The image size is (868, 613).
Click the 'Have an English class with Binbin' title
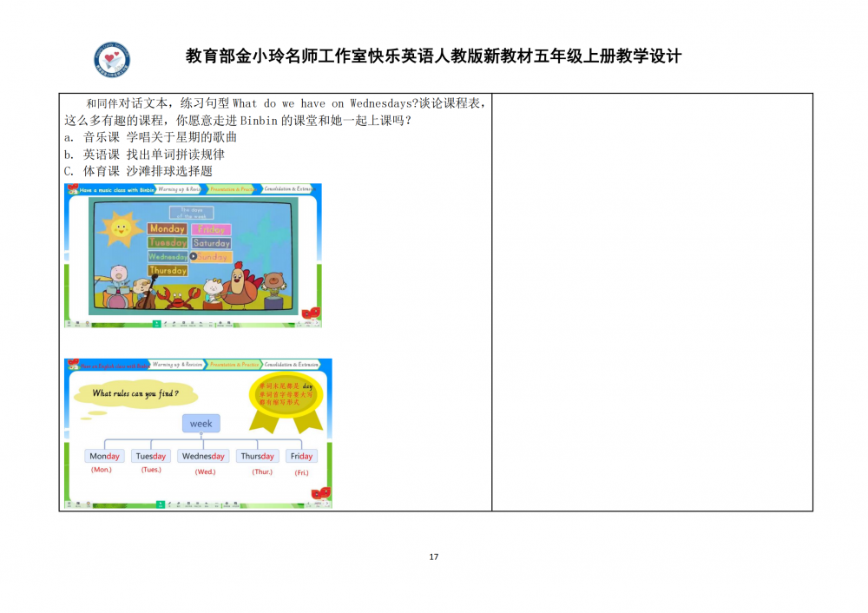point(115,366)
